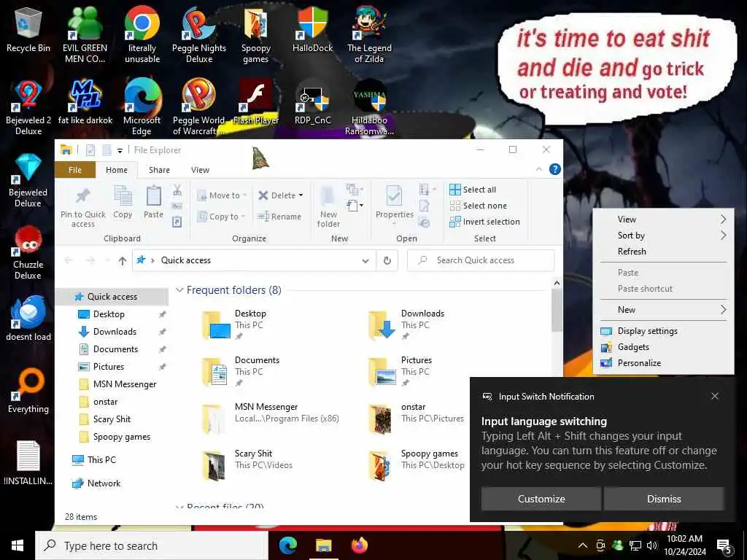Create a New folder from the ribbon
The image size is (747, 560).
coord(328,206)
